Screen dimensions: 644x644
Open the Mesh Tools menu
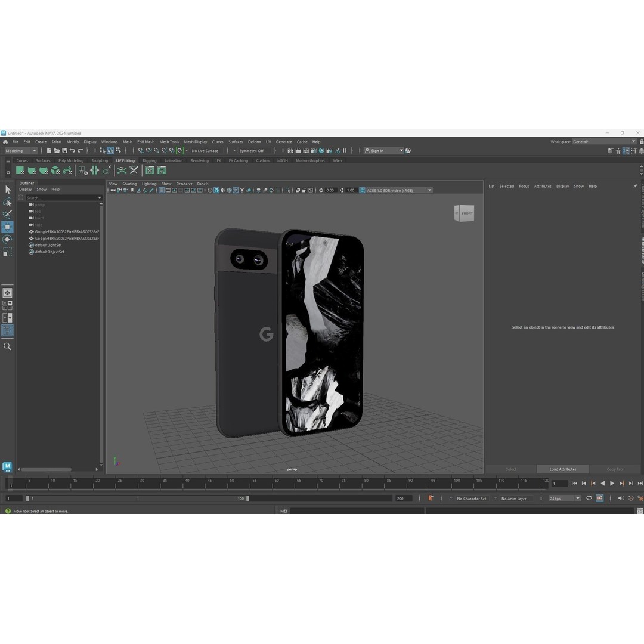(169, 142)
